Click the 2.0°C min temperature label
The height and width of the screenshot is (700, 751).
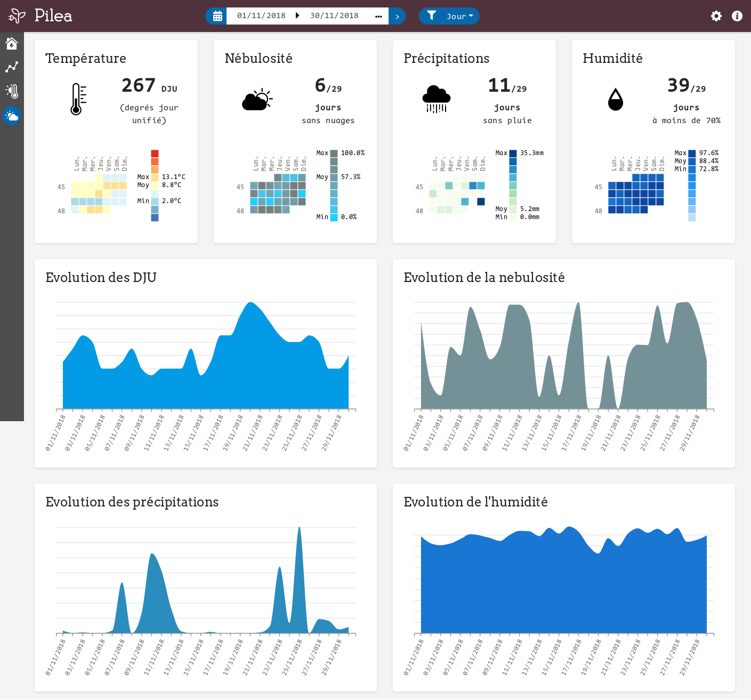172,201
